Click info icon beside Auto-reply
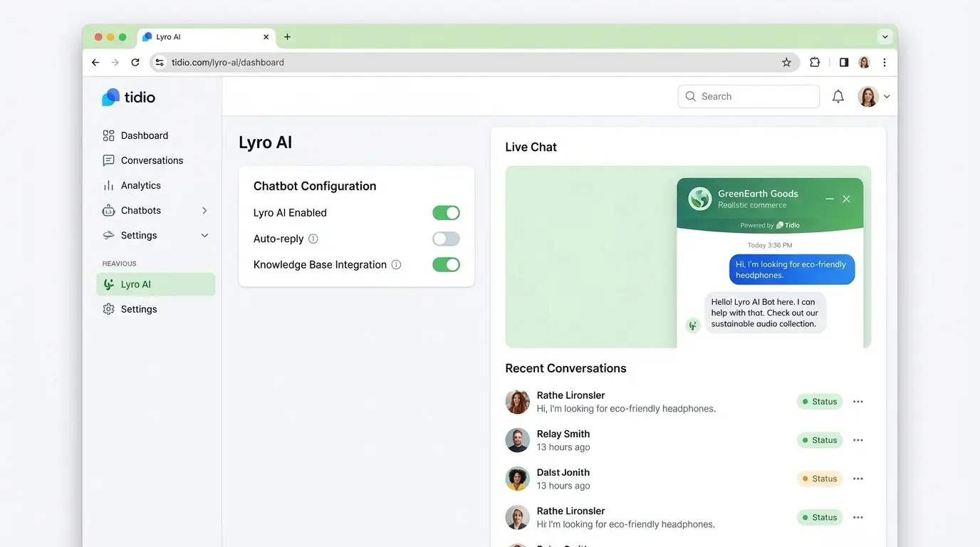The image size is (980, 547). 313,239
